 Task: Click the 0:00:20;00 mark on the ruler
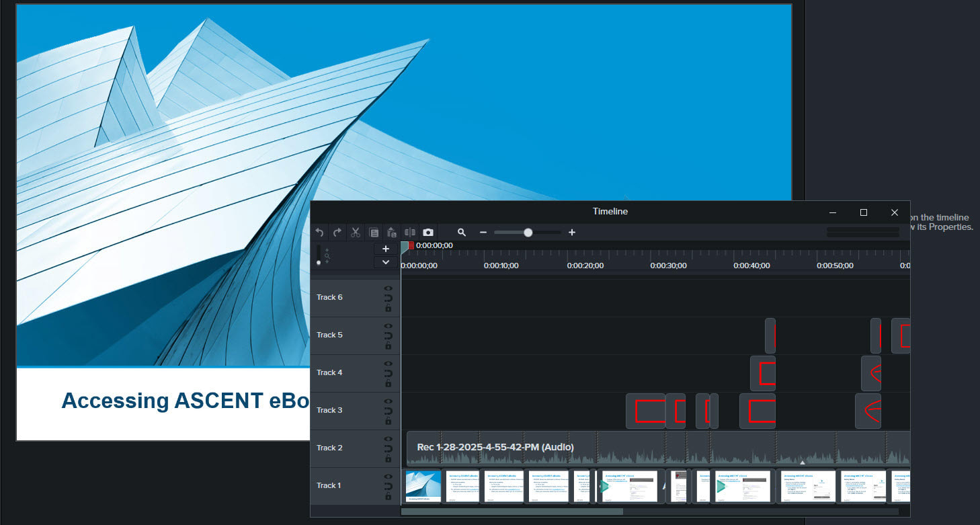tap(585, 266)
